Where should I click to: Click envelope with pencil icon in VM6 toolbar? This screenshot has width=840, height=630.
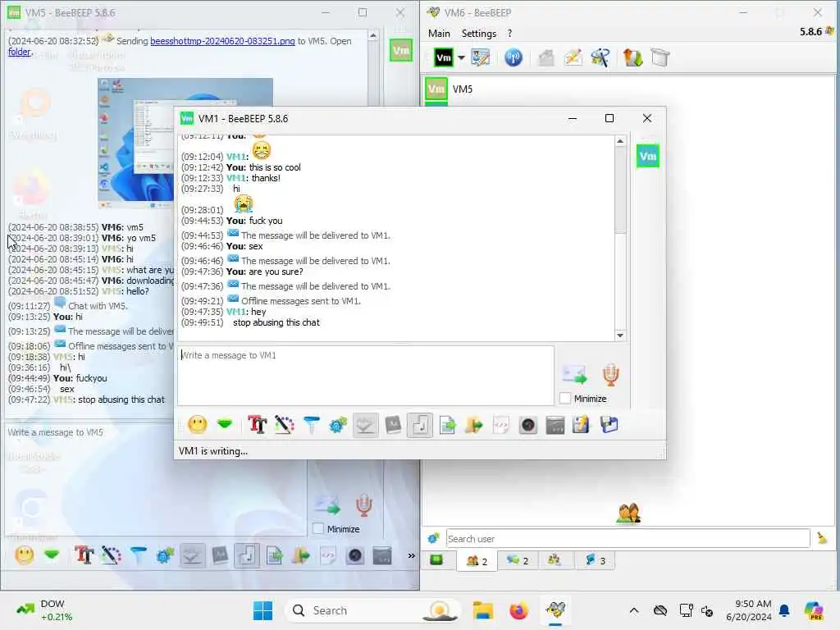pos(573,57)
